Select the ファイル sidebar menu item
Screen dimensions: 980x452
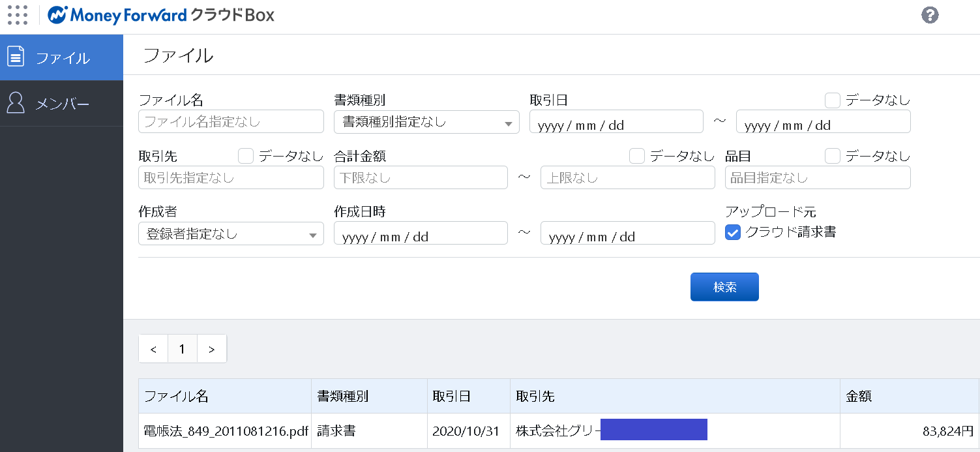pyautogui.click(x=62, y=58)
